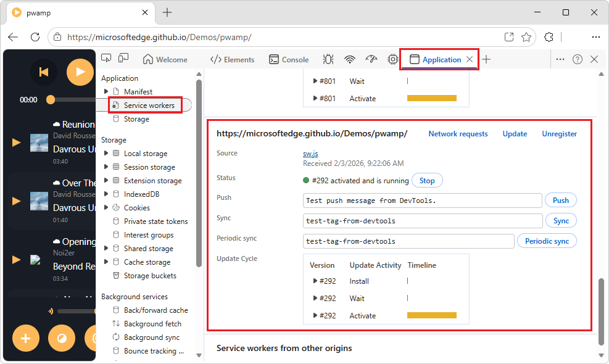This screenshot has width=609, height=364.
Task: Click the Push button
Action: pyautogui.click(x=560, y=201)
